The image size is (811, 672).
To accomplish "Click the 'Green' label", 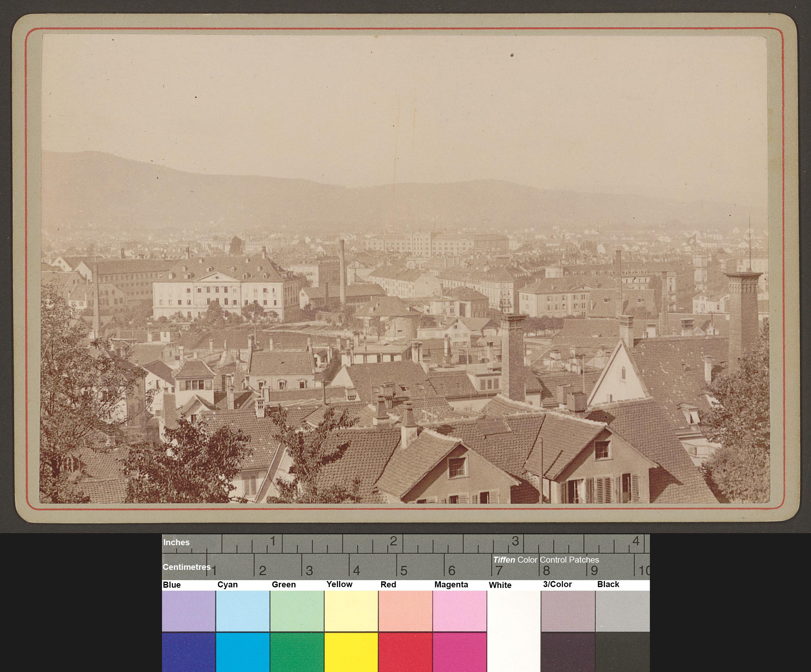I will point(284,585).
